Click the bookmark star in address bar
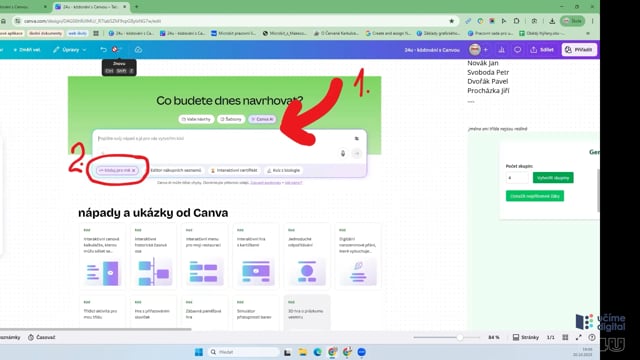The image size is (640, 360). coord(451,21)
